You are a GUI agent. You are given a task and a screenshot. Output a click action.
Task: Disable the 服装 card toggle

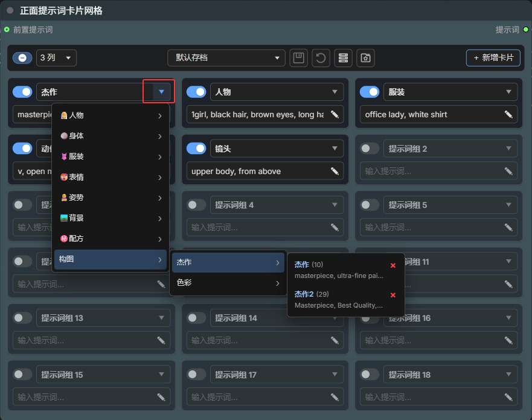click(x=370, y=92)
